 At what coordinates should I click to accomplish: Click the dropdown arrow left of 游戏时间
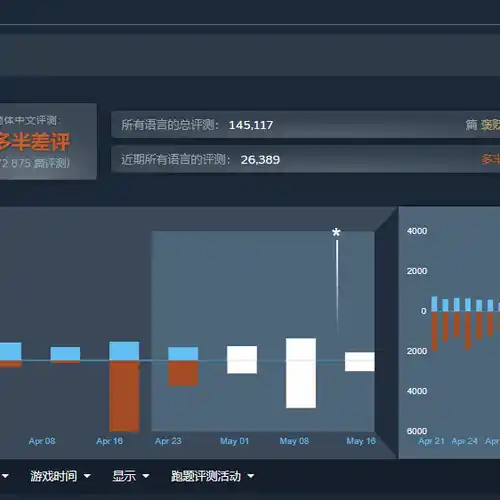tap(5, 476)
